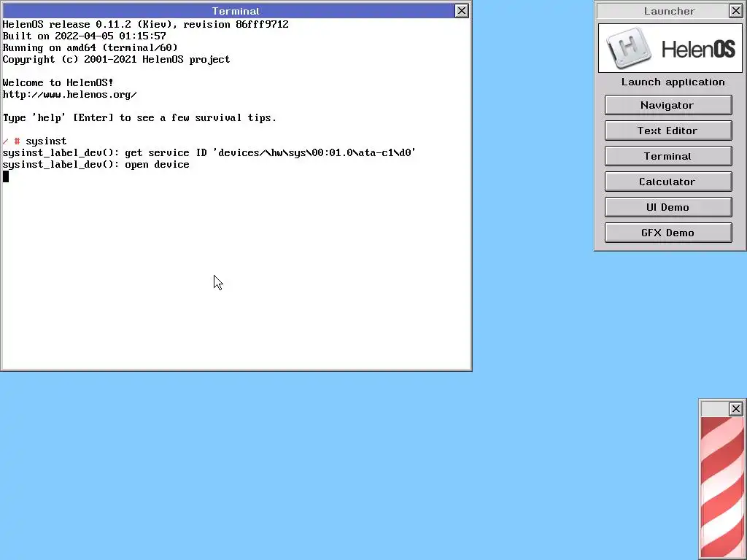Image resolution: width=747 pixels, height=560 pixels.
Task: Click the 'open device' output line
Action: pyautogui.click(x=96, y=164)
